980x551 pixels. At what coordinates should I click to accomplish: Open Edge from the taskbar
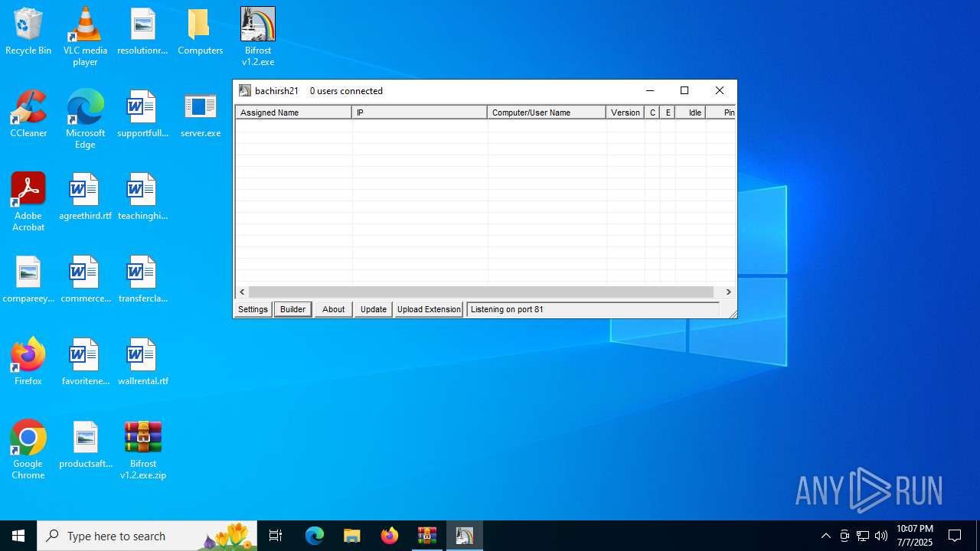click(x=315, y=536)
